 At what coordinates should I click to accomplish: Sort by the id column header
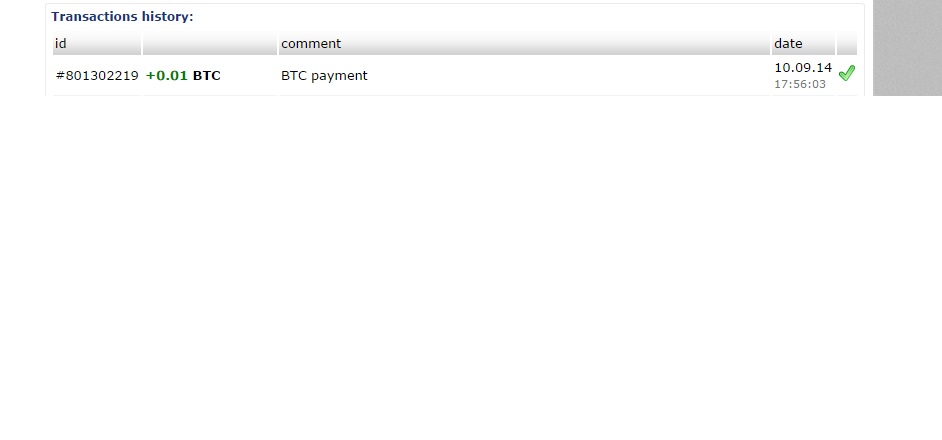(x=97, y=43)
